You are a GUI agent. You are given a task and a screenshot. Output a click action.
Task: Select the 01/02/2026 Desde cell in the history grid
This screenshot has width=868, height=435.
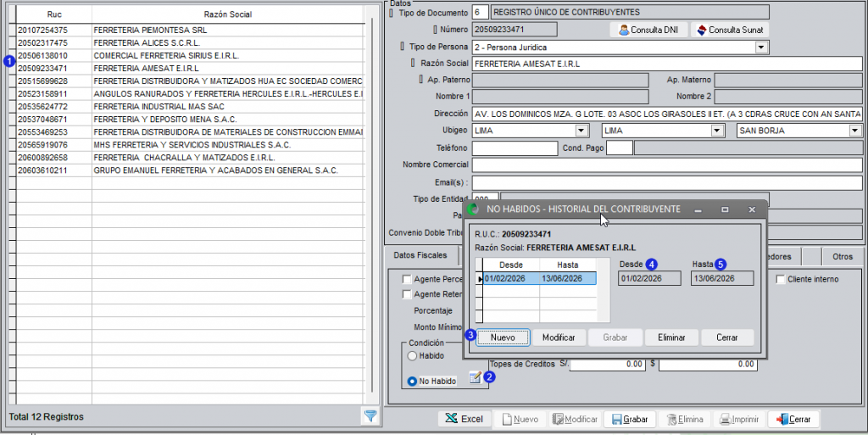pos(511,278)
